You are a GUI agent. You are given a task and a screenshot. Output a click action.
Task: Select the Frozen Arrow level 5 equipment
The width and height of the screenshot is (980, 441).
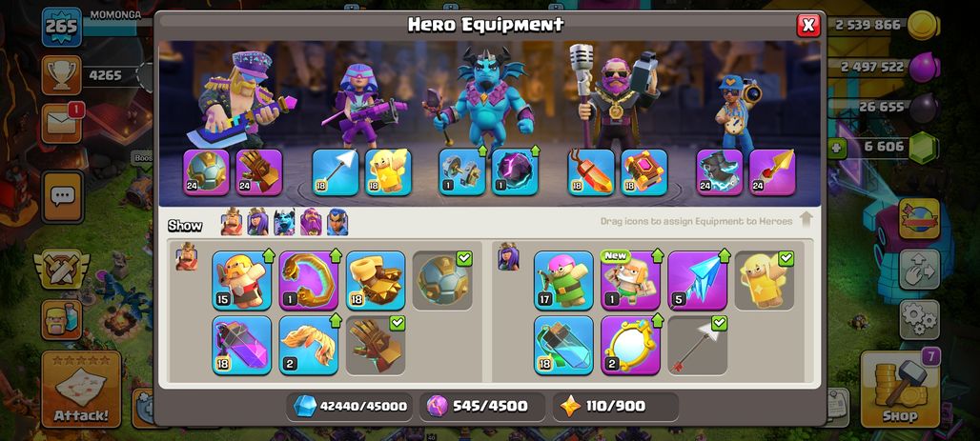[x=698, y=280]
